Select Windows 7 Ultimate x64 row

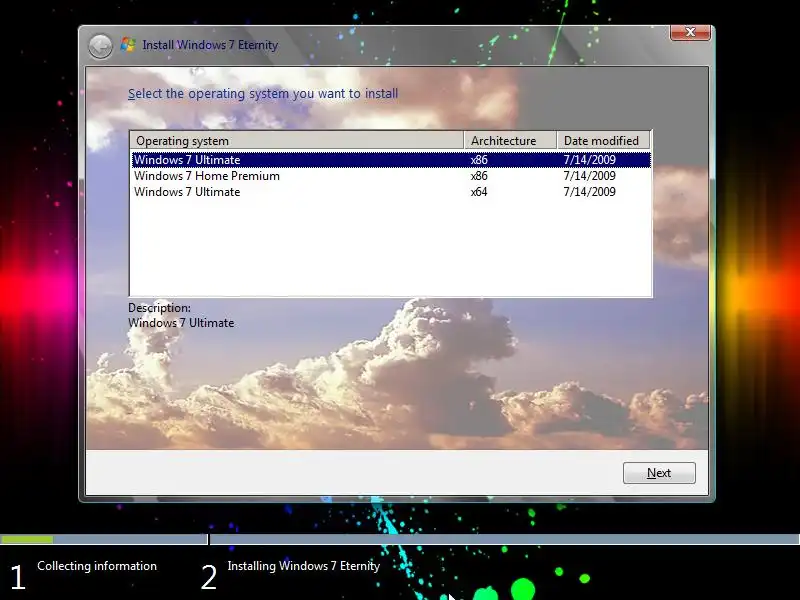tap(391, 192)
